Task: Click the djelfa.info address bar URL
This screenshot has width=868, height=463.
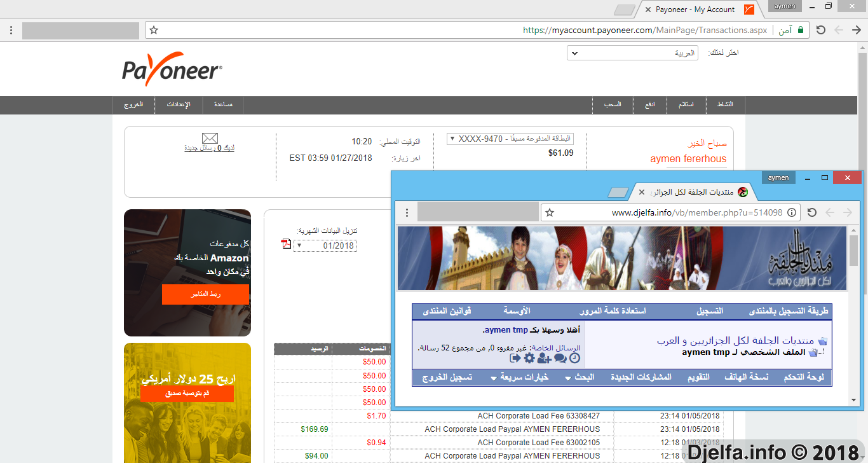Action: click(x=697, y=212)
